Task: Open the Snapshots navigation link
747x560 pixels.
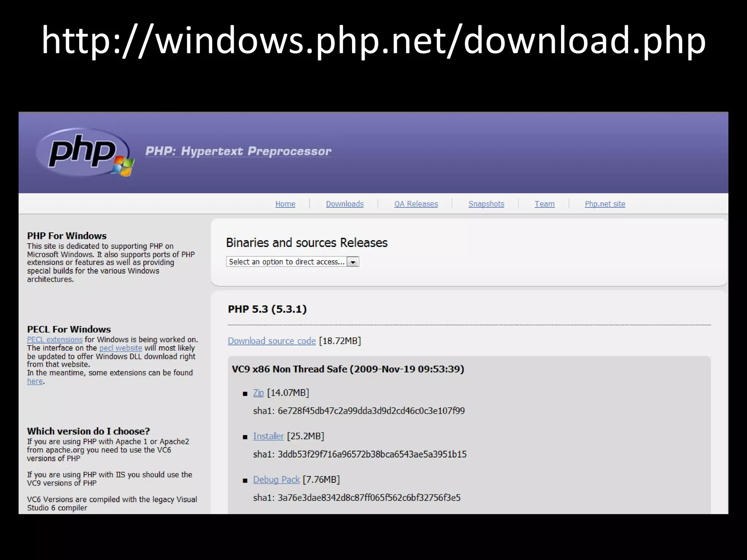Action: (486, 204)
